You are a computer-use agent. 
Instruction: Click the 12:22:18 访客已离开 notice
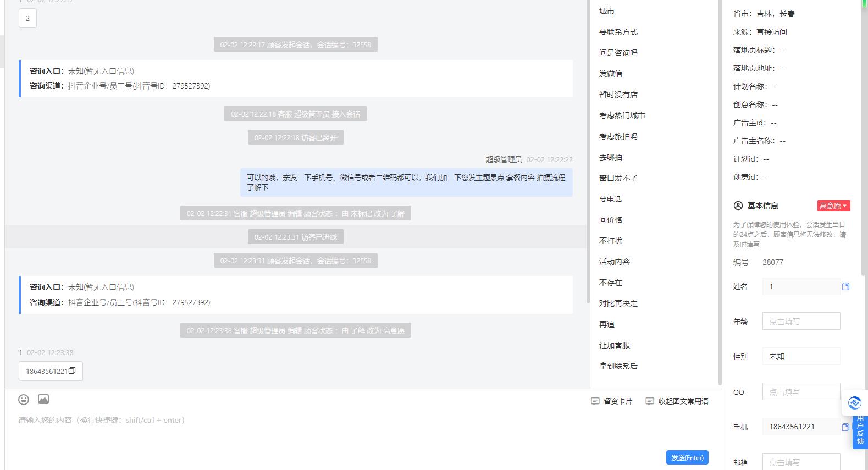pyautogui.click(x=296, y=137)
